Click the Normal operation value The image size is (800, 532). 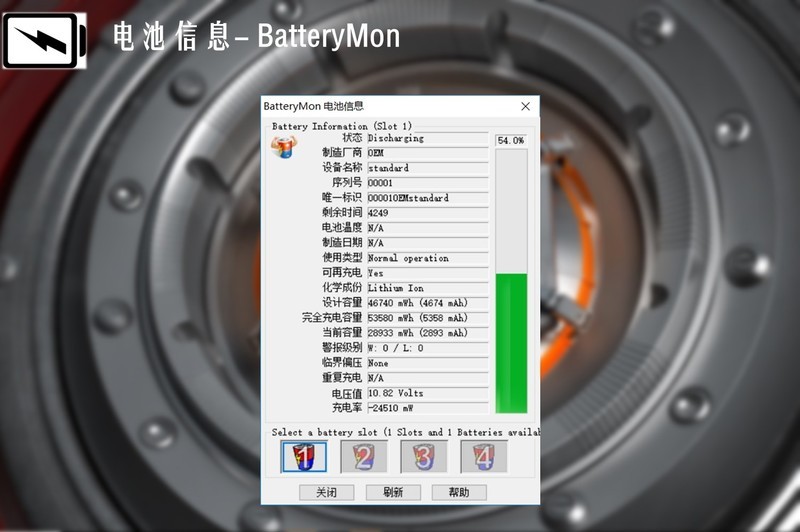click(428, 258)
